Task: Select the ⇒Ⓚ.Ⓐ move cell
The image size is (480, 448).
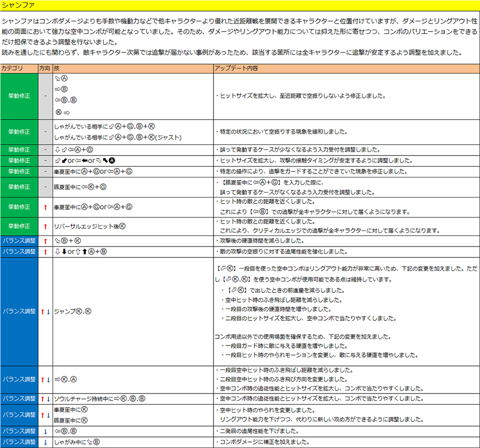Action: [65, 379]
